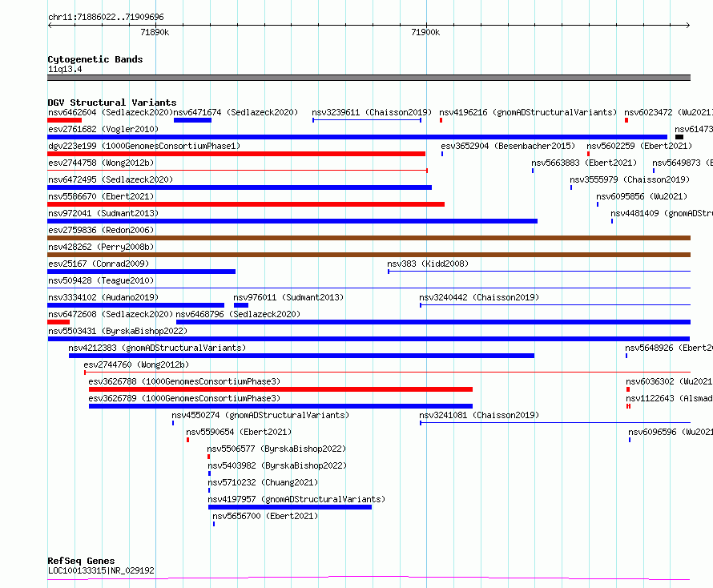Click the nsv5586670 (Ebert2021) label
The height and width of the screenshot is (588, 713).
tap(101, 196)
